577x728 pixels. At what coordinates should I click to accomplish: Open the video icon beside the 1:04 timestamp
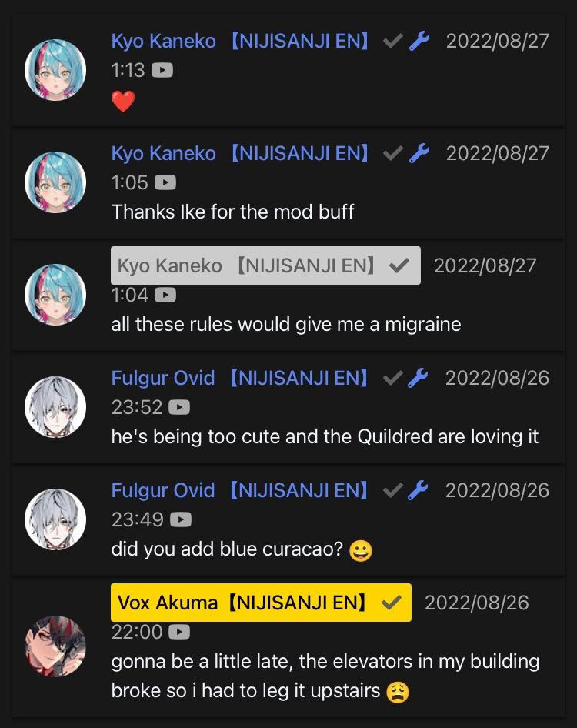pos(165,295)
